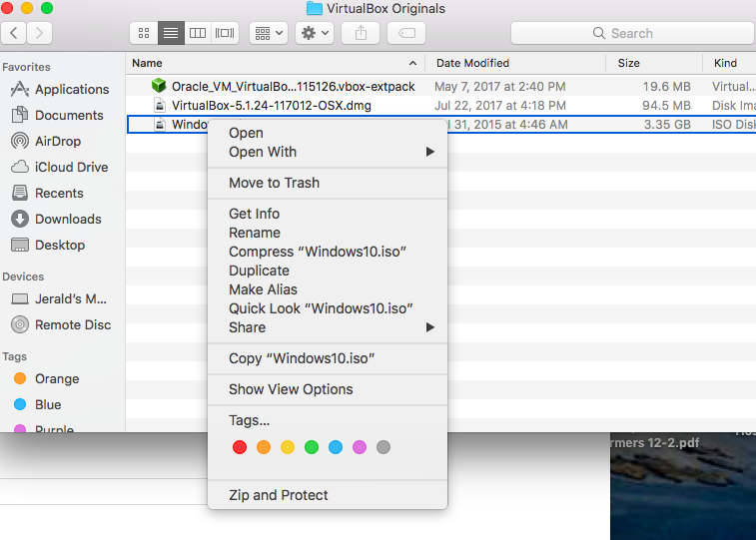Click the May 7, 2017 date cell
756x540 pixels.
[x=500, y=87]
